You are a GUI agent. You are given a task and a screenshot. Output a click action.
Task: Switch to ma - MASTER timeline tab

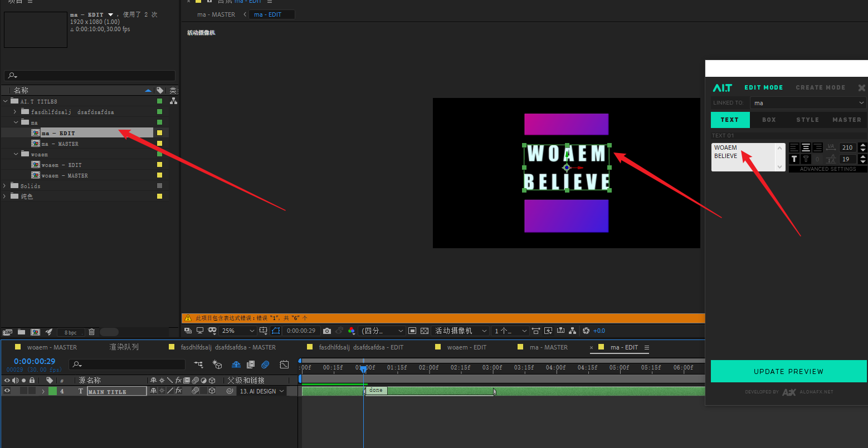click(x=549, y=347)
